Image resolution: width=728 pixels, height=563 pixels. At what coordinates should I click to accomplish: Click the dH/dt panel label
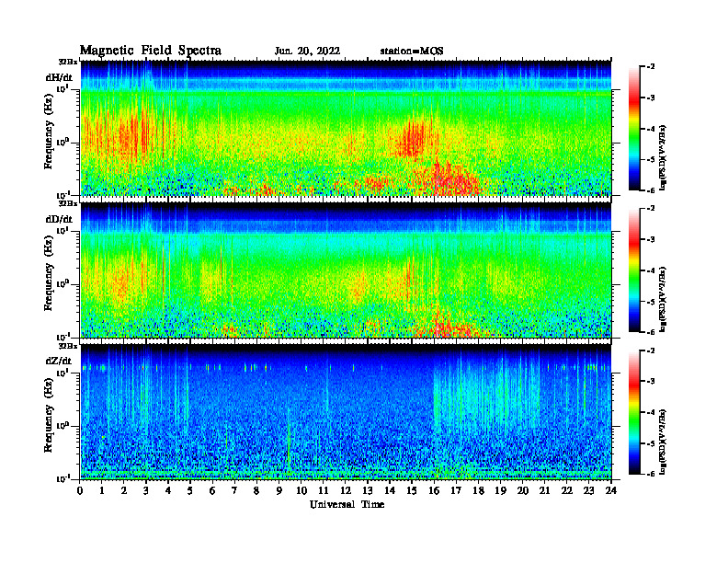(x=59, y=77)
